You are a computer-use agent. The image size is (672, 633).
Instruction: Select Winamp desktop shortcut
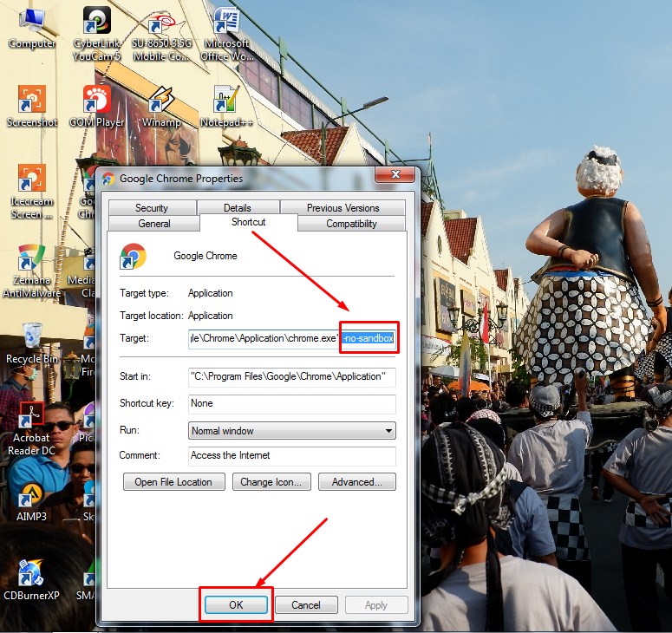click(161, 106)
